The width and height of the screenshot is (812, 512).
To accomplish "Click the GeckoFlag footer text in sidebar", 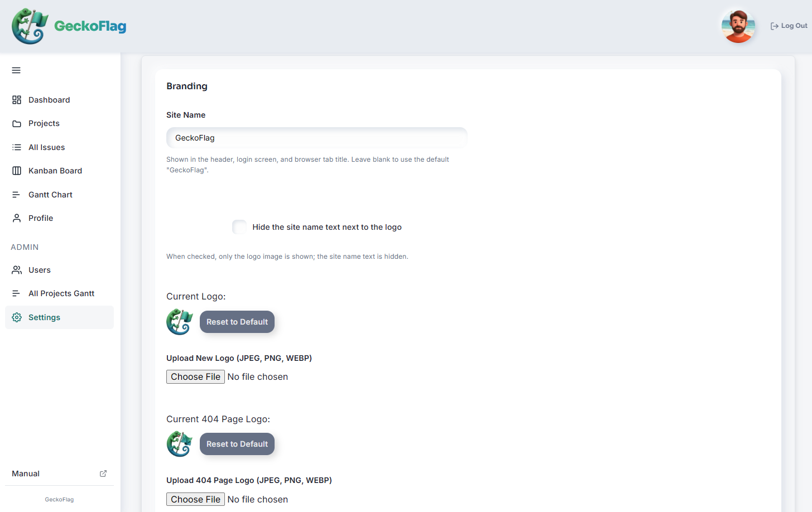I will (59, 500).
